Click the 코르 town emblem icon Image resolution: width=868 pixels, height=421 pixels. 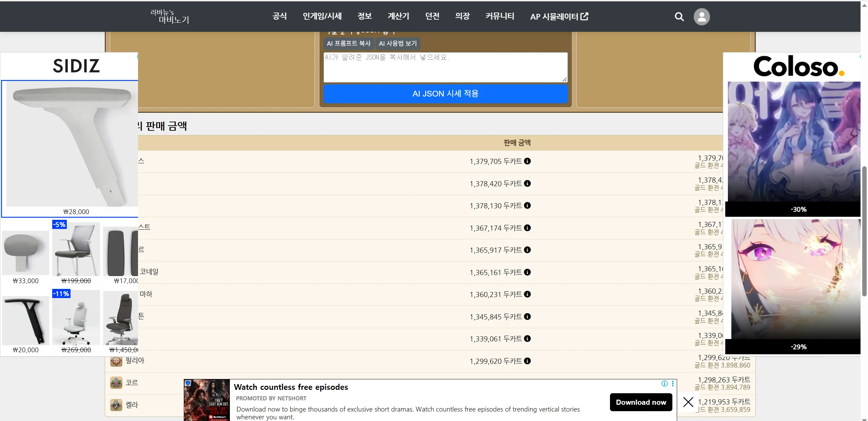pos(116,383)
